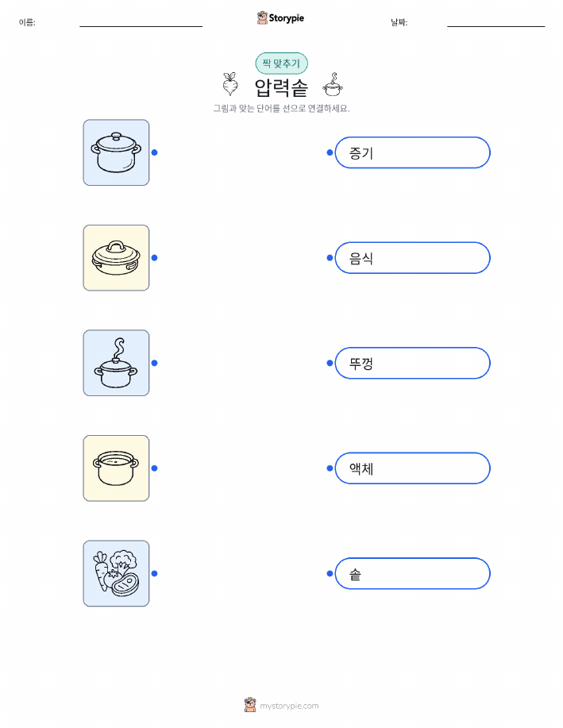563x728 pixels.
Task: Choose the 뚜껑 word box
Action: (412, 363)
